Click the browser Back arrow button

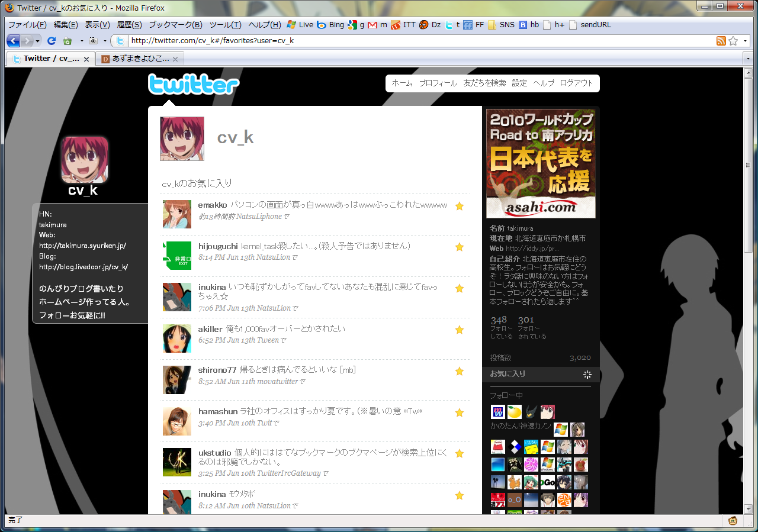coord(13,41)
